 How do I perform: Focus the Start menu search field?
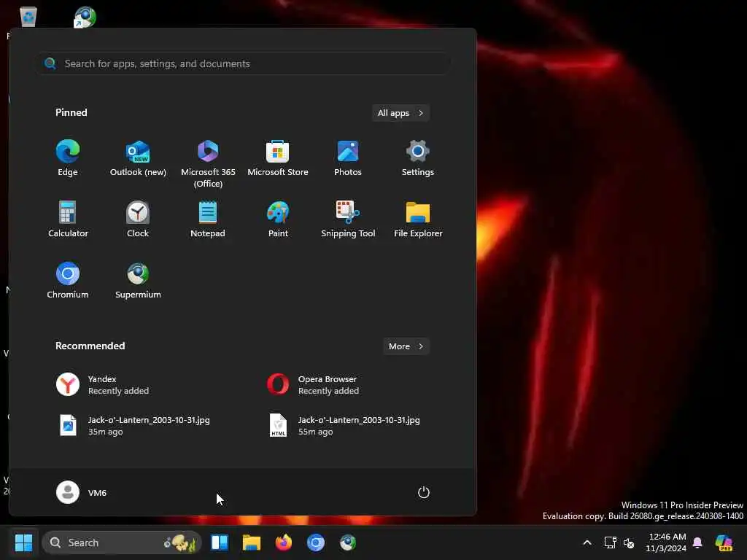[244, 63]
